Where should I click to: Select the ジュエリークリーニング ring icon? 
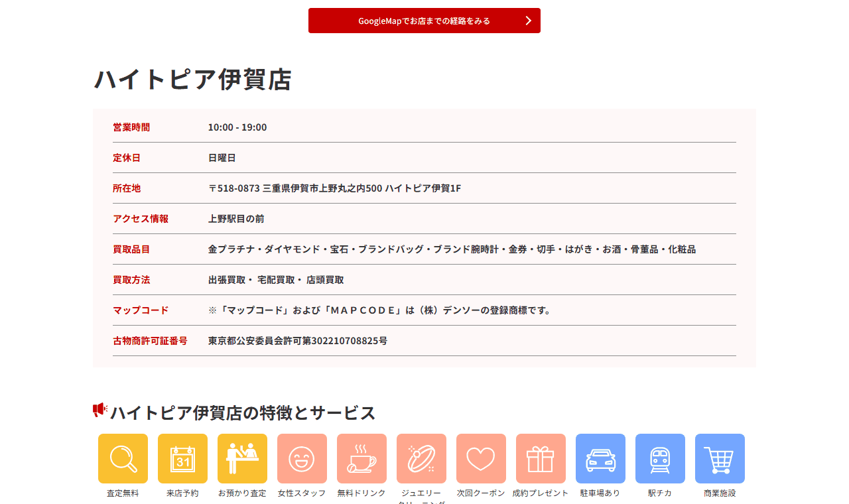click(421, 458)
